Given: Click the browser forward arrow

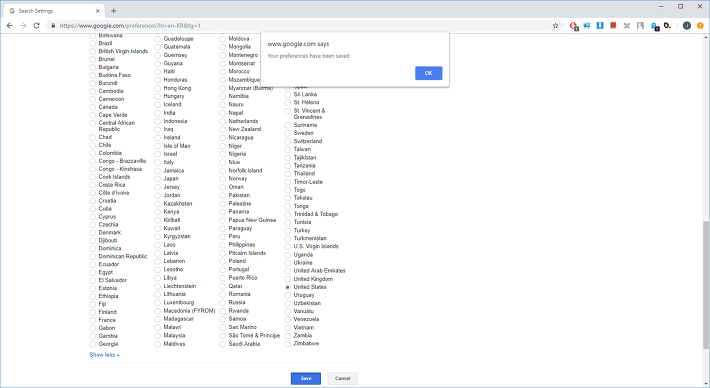Looking at the screenshot, I should [x=23, y=26].
